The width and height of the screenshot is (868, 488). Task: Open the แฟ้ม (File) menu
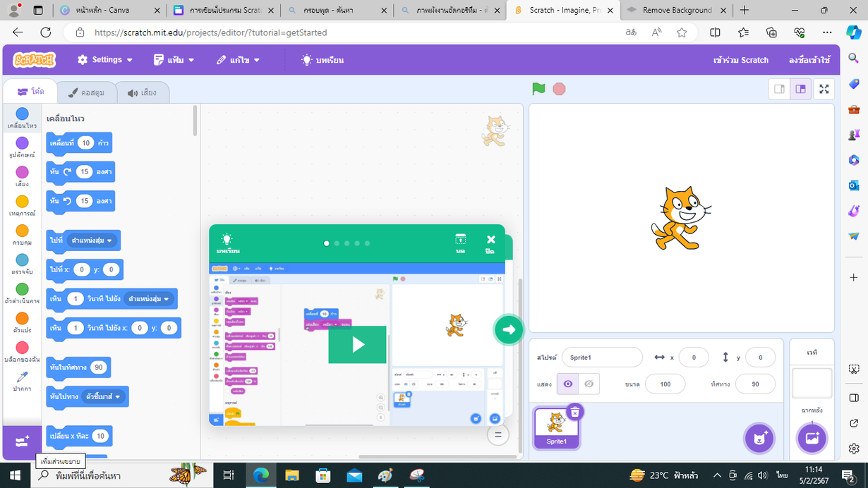[x=174, y=60]
